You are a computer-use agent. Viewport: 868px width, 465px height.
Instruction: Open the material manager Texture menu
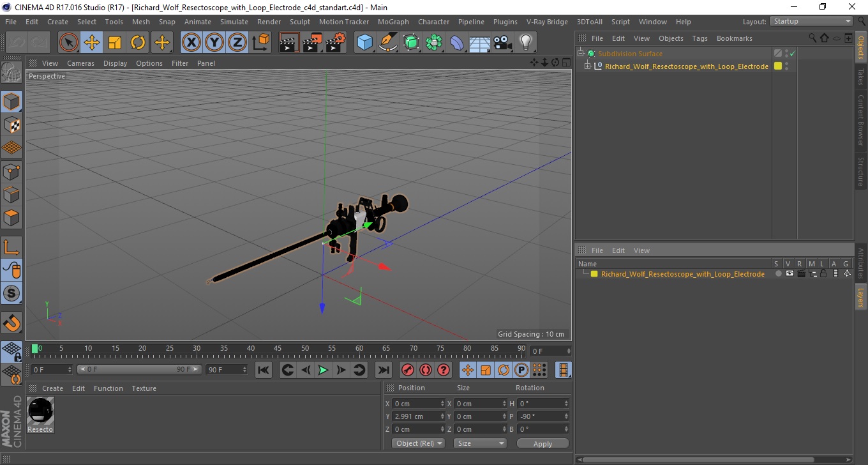(x=144, y=388)
